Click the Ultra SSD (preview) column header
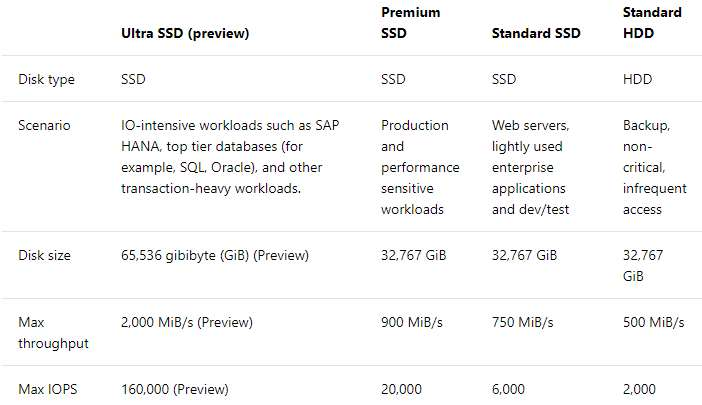This screenshot has width=702, height=405. click(185, 33)
